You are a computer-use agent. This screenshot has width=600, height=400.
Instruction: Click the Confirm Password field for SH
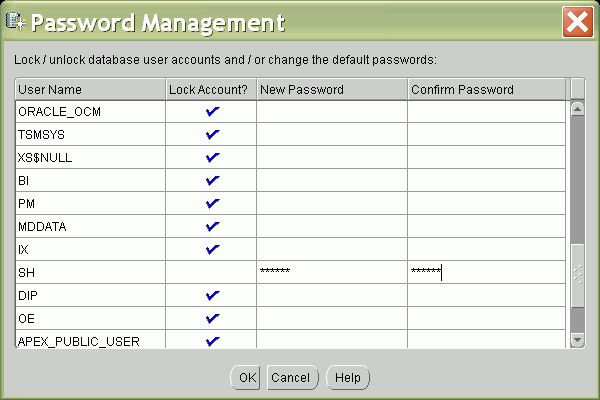click(486, 272)
